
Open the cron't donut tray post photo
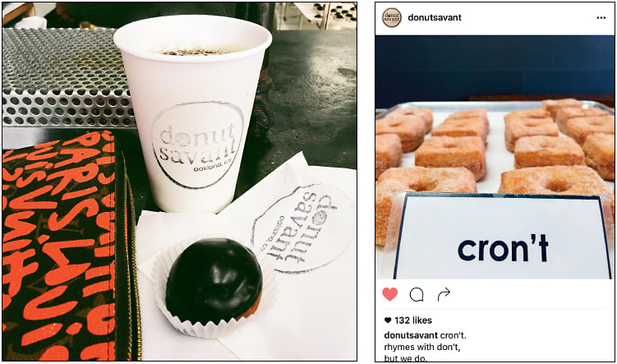[495, 157]
